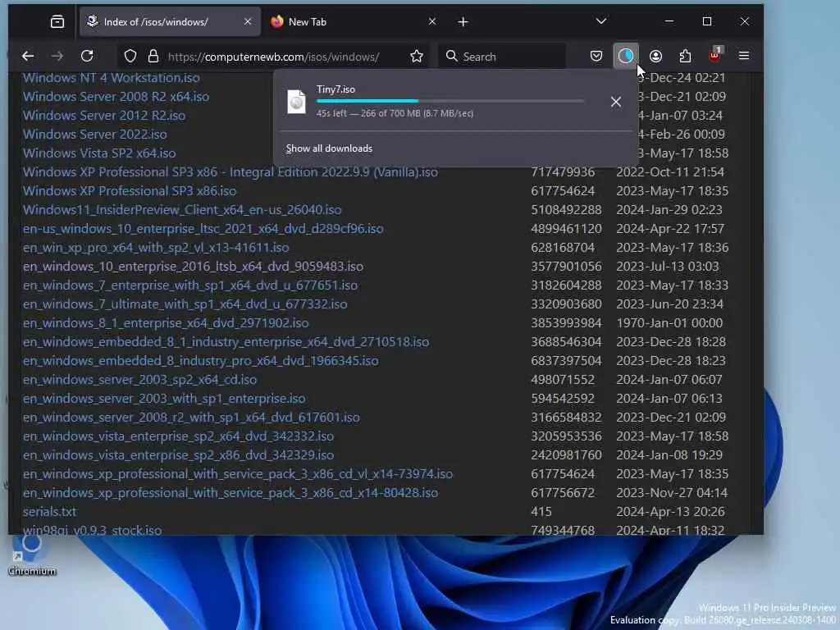The width and height of the screenshot is (840, 630).
Task: Open the Save to Pocket icon
Action: 596,57
